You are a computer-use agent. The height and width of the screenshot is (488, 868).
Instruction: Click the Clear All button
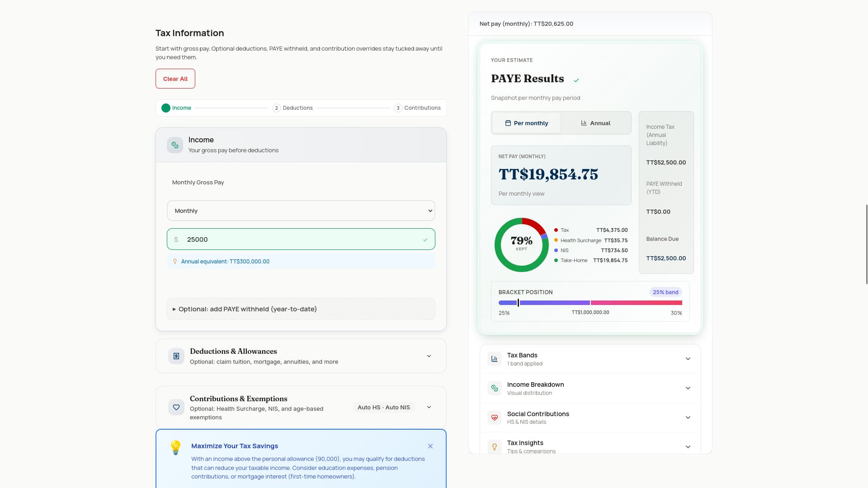pyautogui.click(x=175, y=79)
